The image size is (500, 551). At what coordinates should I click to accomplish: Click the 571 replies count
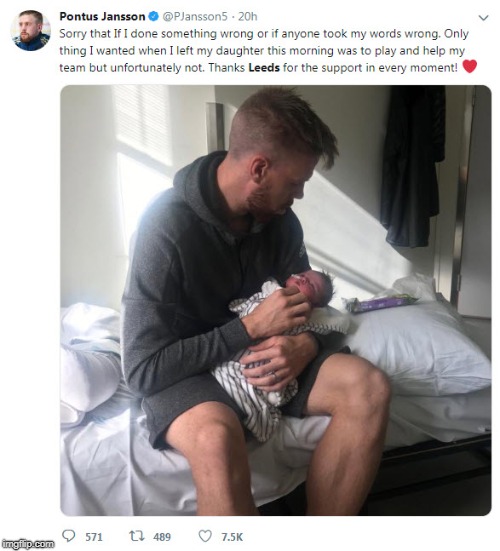tap(94, 537)
